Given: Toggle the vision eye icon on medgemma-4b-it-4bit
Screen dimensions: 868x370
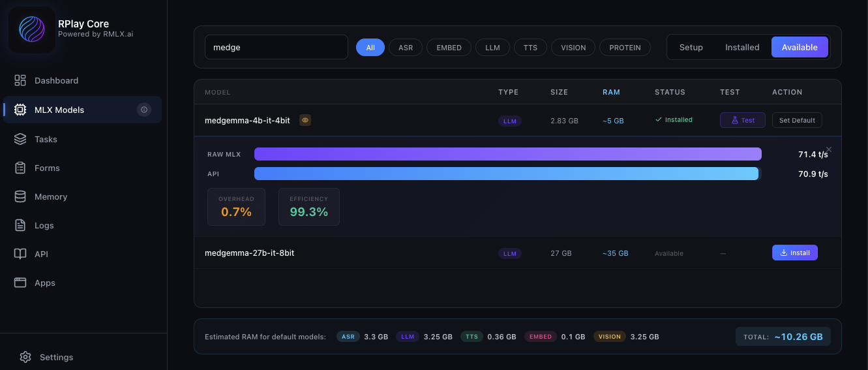Looking at the screenshot, I should click(305, 120).
